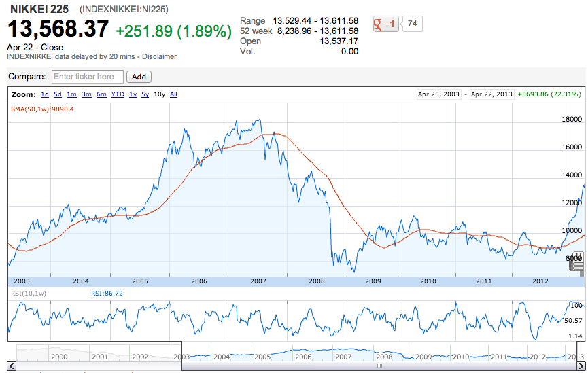This screenshot has height=373, width=588.
Task: Set zoom to 1d
Action: pos(45,94)
